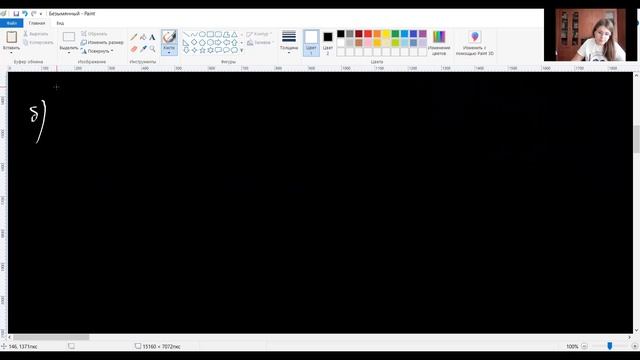Screen dimensions: 640x360
Task: Switch to the Home ribbon tab
Action: (37, 23)
